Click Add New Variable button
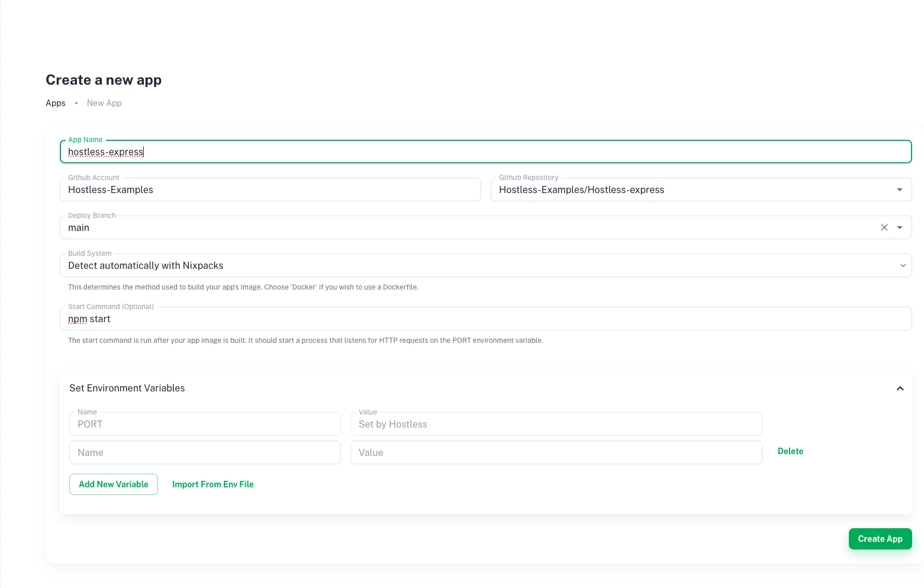Image resolution: width=924 pixels, height=588 pixels. pyautogui.click(x=114, y=484)
